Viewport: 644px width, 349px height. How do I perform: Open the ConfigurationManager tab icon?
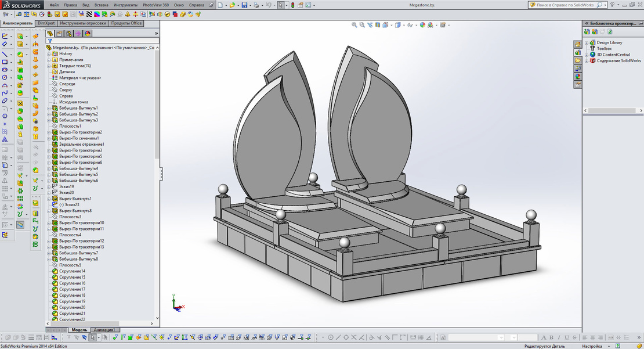68,34
